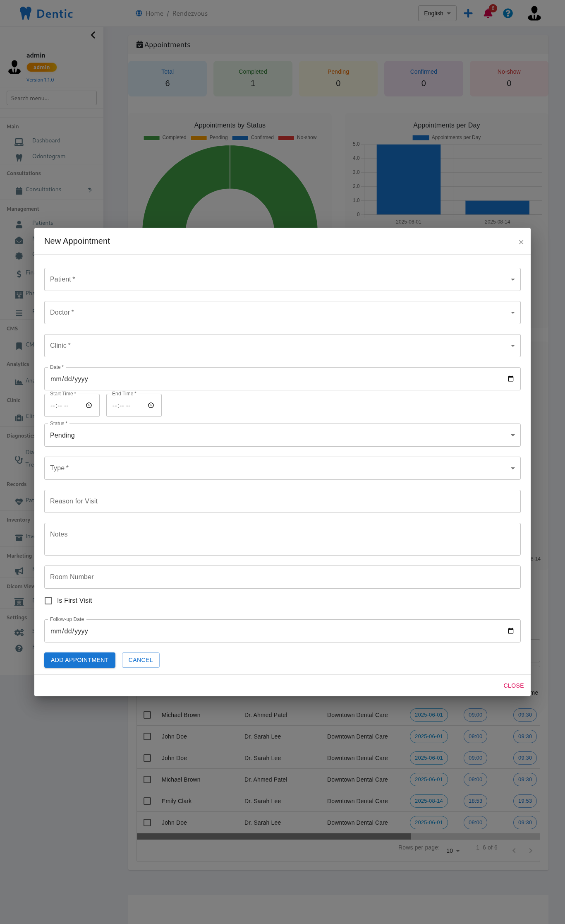Click the Start Time clock icon
Viewport: 565px width, 924px height.
tap(89, 405)
